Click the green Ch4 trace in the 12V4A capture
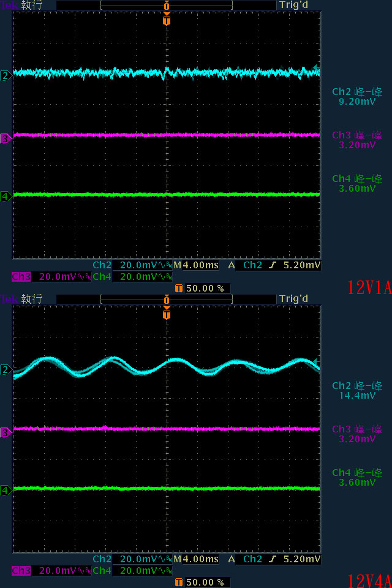This screenshot has height=588, width=392. 167,488
